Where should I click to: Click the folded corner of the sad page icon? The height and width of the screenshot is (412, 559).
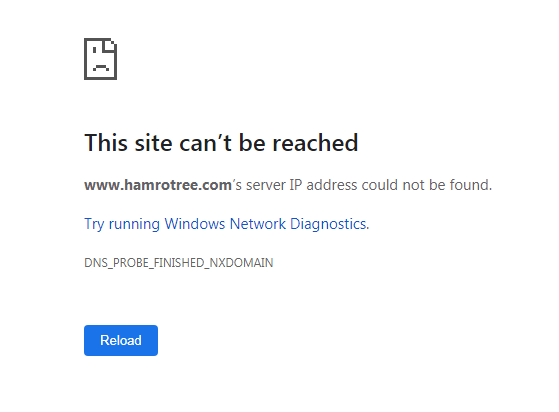click(x=110, y=45)
